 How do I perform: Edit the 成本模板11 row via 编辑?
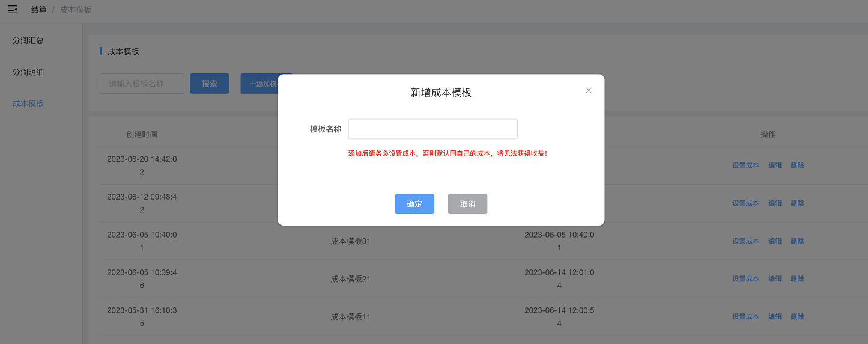pyautogui.click(x=775, y=317)
